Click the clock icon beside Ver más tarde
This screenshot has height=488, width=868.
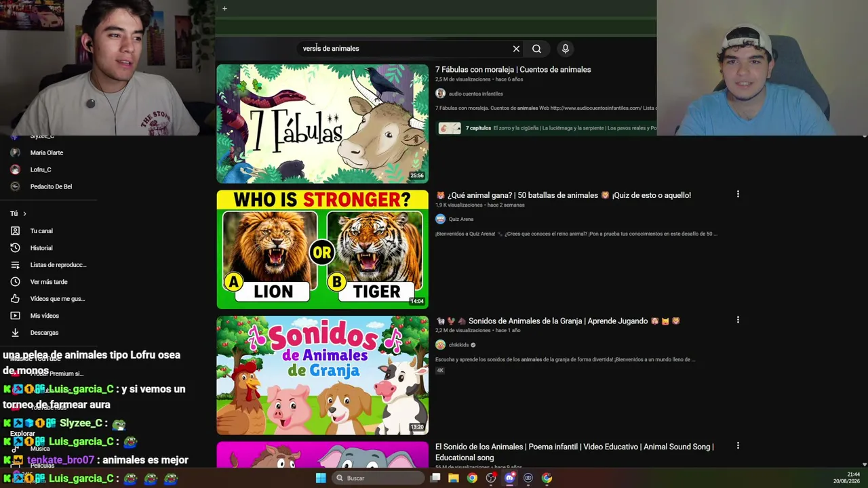pyautogui.click(x=15, y=282)
